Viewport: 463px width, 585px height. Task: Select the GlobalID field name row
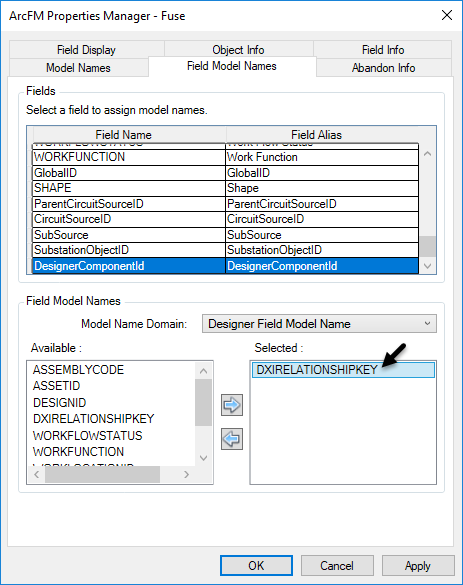[129, 173]
